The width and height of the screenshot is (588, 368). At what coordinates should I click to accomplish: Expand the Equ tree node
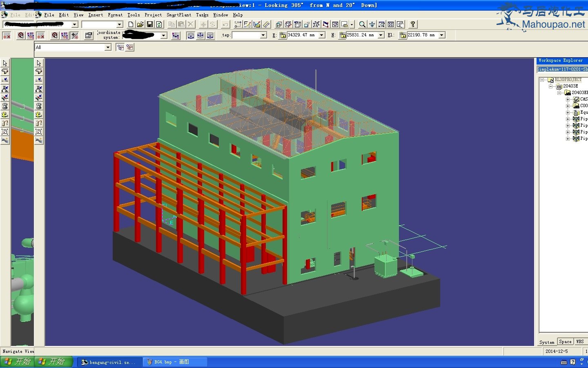pos(568,112)
